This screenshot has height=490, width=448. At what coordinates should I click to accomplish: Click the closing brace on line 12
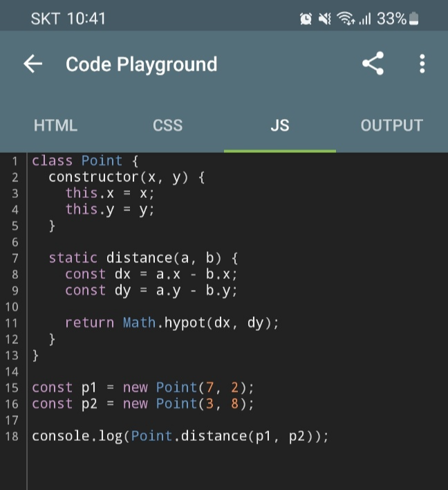click(52, 339)
